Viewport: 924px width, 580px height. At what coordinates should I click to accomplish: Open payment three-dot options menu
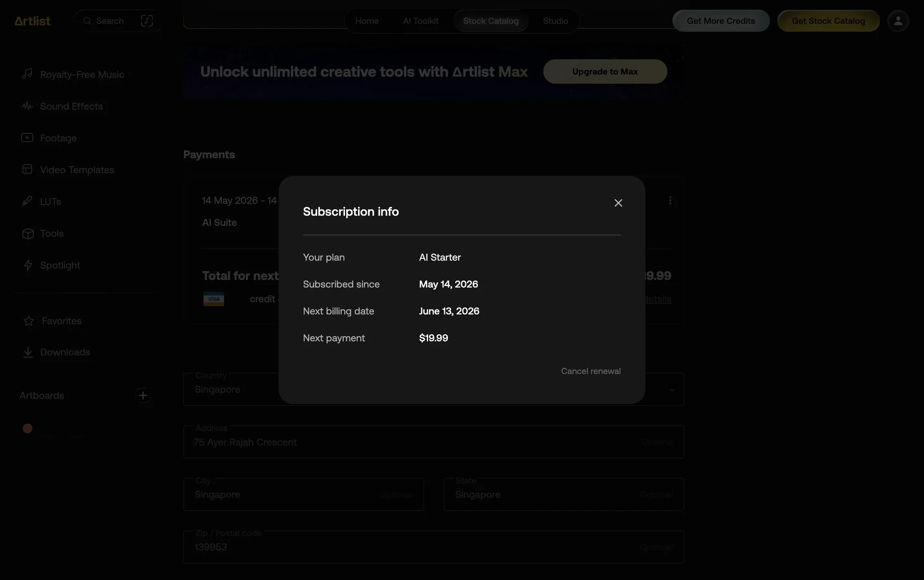[x=670, y=201]
